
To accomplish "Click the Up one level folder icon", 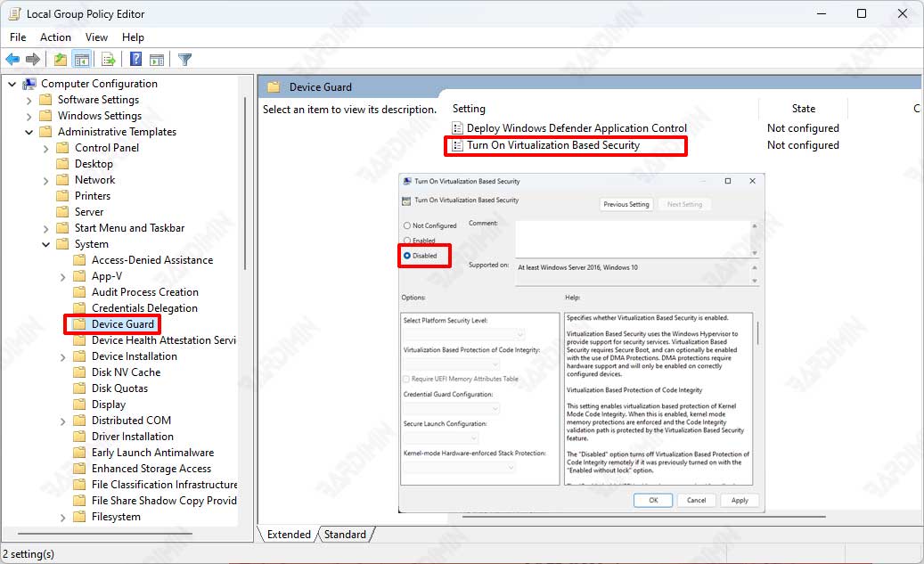I will click(x=60, y=60).
